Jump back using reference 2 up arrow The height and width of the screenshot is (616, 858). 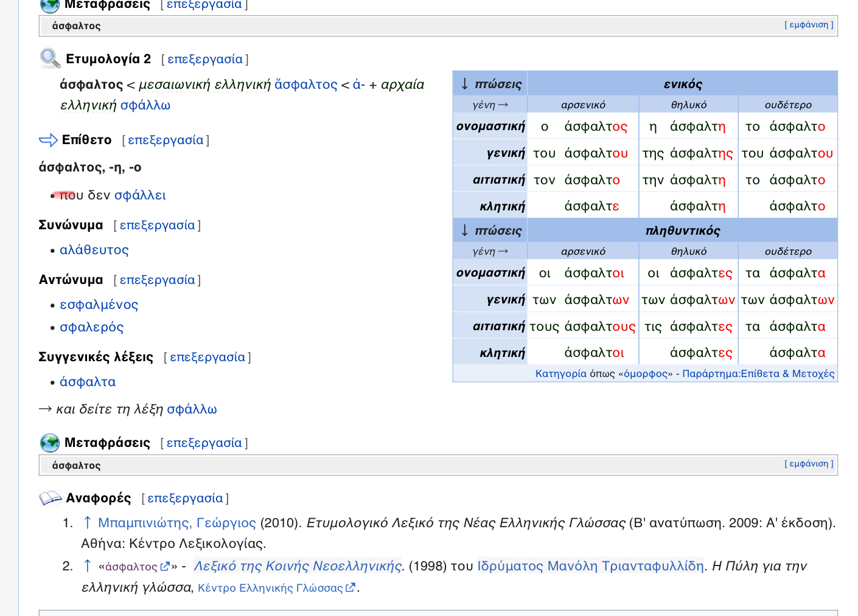click(87, 566)
